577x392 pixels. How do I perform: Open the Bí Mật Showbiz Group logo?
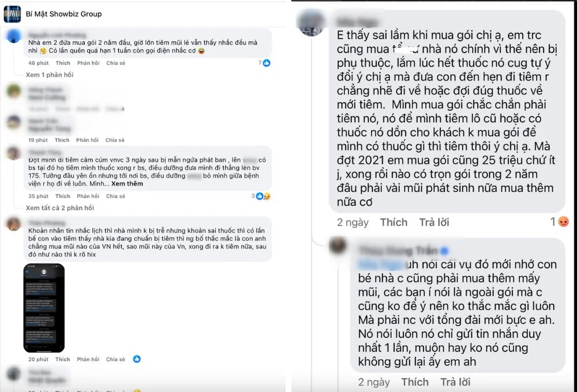pos(12,14)
